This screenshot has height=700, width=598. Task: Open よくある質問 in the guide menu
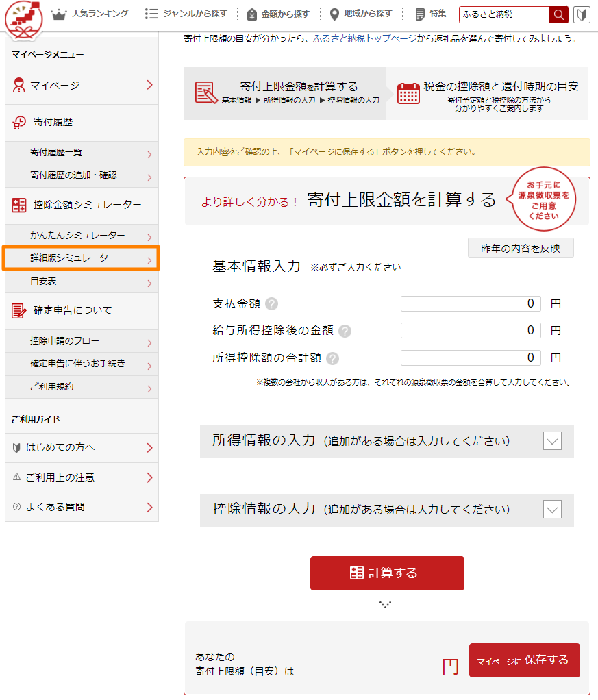pos(82,507)
